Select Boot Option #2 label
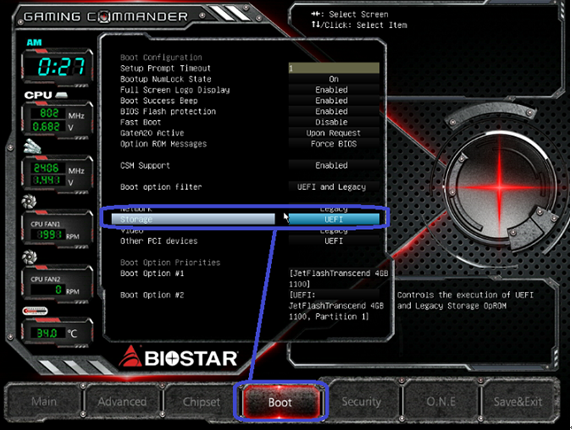Viewport: 572px width, 430px height. pos(152,295)
